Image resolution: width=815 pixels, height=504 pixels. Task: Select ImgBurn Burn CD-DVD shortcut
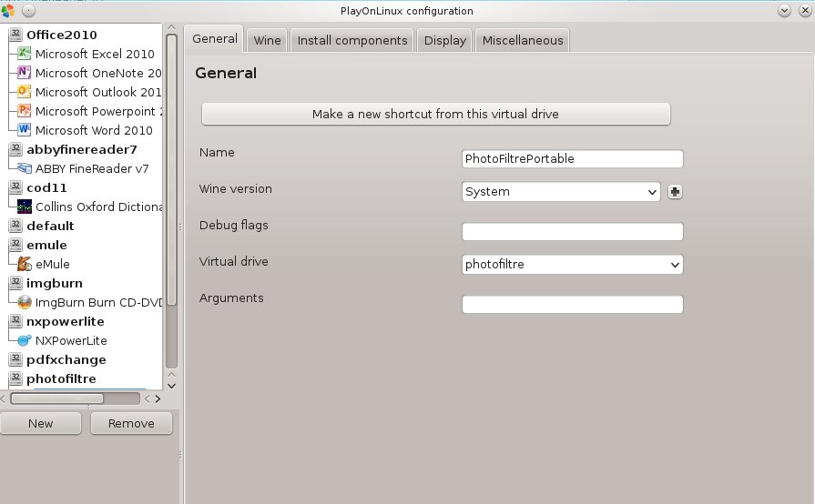tap(98, 303)
